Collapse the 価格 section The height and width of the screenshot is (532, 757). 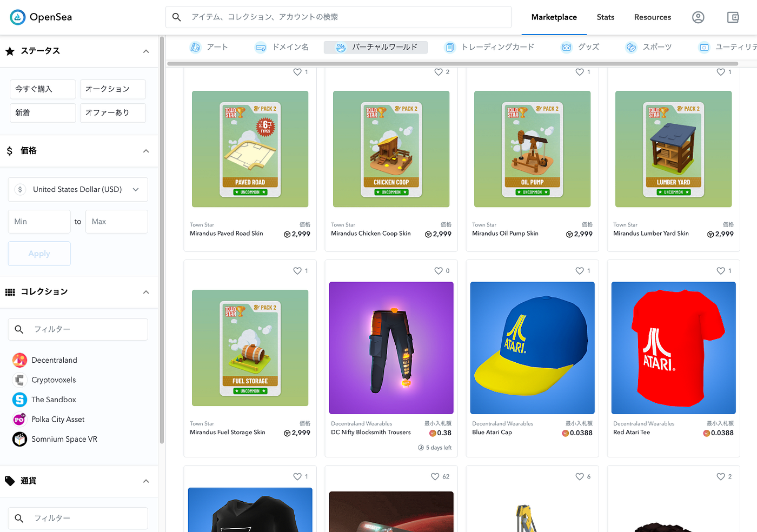point(146,151)
